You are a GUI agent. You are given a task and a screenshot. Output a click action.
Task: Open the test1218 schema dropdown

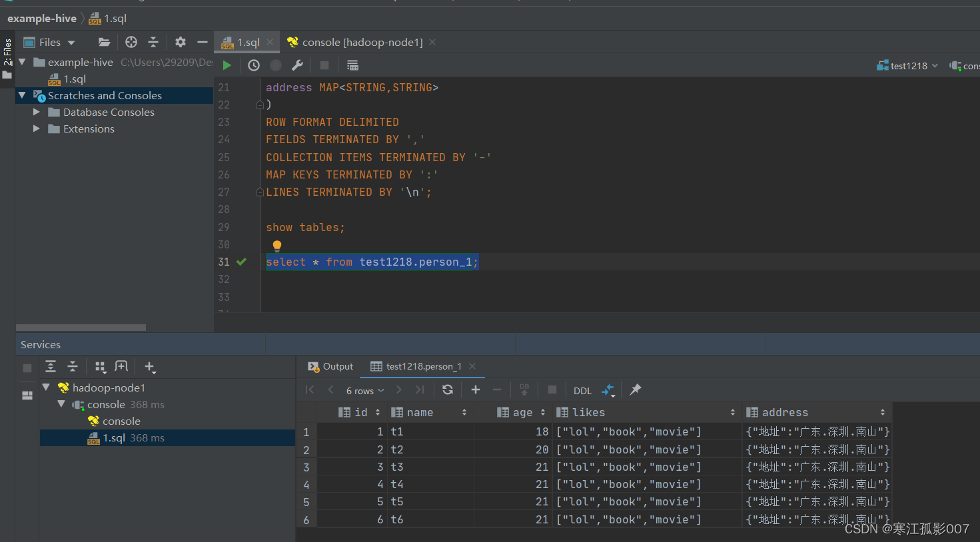tap(907, 65)
